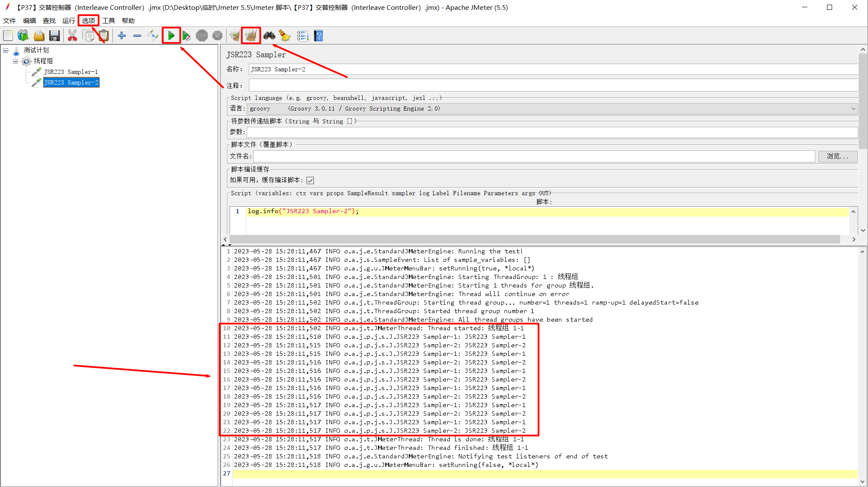Click the script editor scroll-right arrow
The width and height of the screenshot is (868, 487).
coord(854,240)
